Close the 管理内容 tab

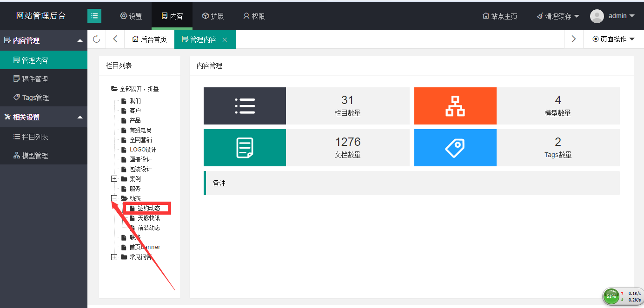click(x=225, y=40)
